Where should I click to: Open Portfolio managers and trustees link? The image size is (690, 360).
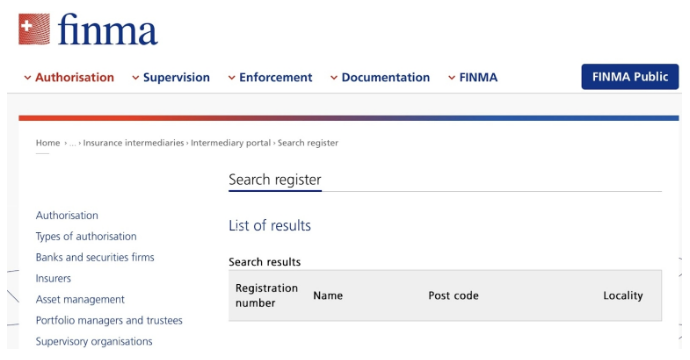click(x=109, y=320)
